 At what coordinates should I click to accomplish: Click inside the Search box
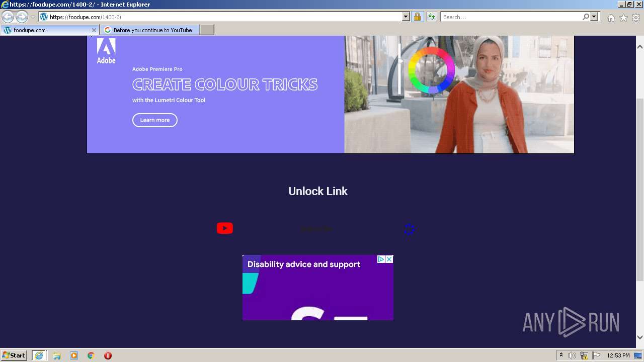pyautogui.click(x=511, y=17)
